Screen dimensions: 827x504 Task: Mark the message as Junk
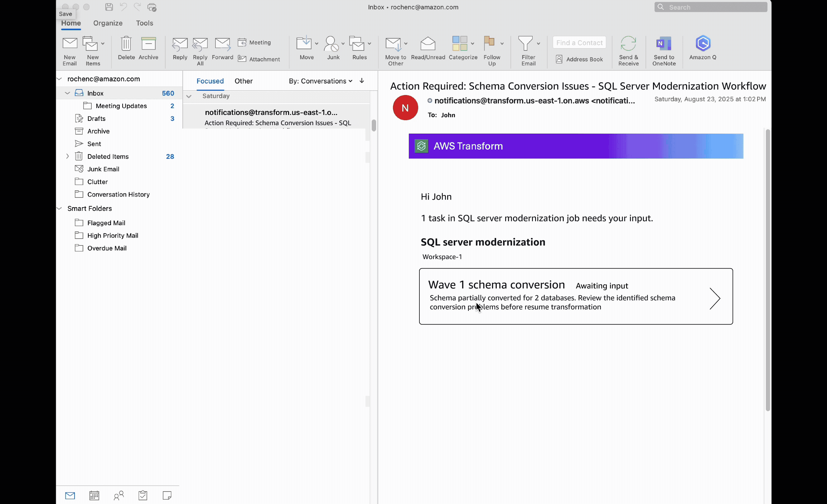click(x=331, y=47)
